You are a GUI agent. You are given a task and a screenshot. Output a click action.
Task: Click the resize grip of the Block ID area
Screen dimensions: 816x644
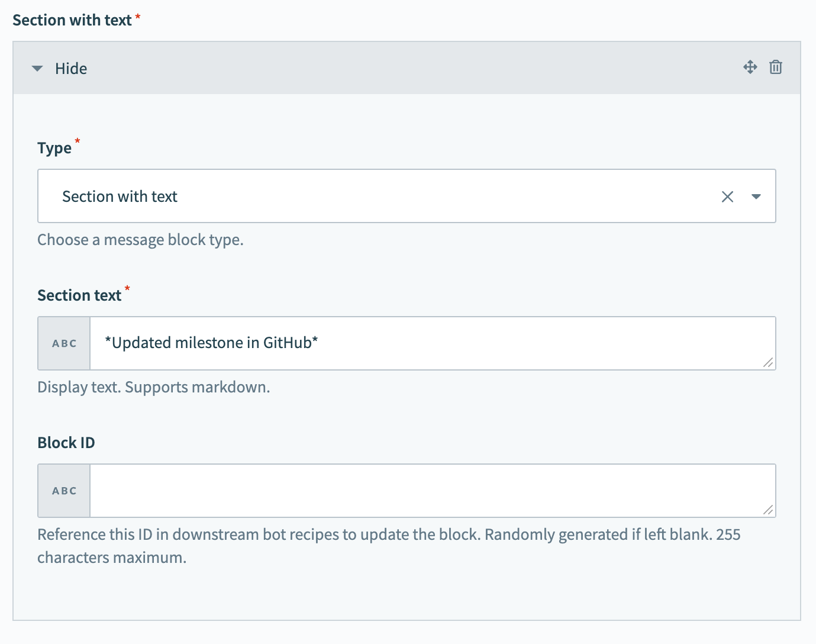[x=769, y=509]
